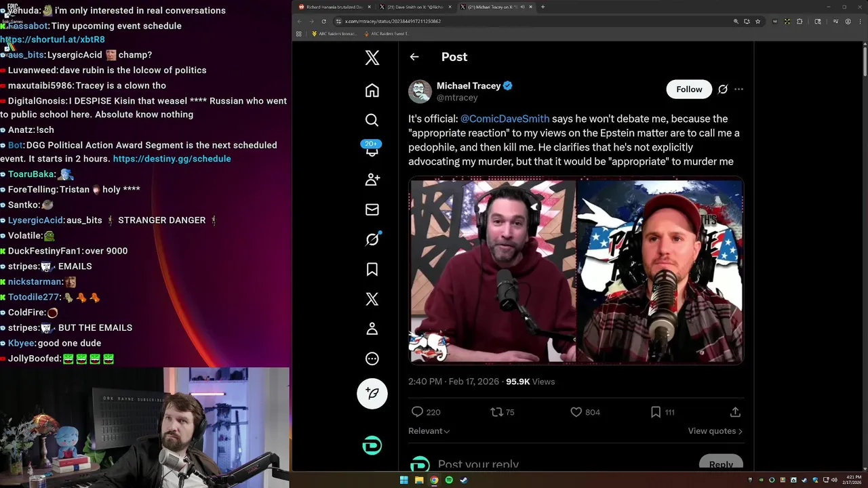The image size is (868, 488).
Task: Open the shorturl.at/xbtR8 link in chat
Action: [52, 40]
